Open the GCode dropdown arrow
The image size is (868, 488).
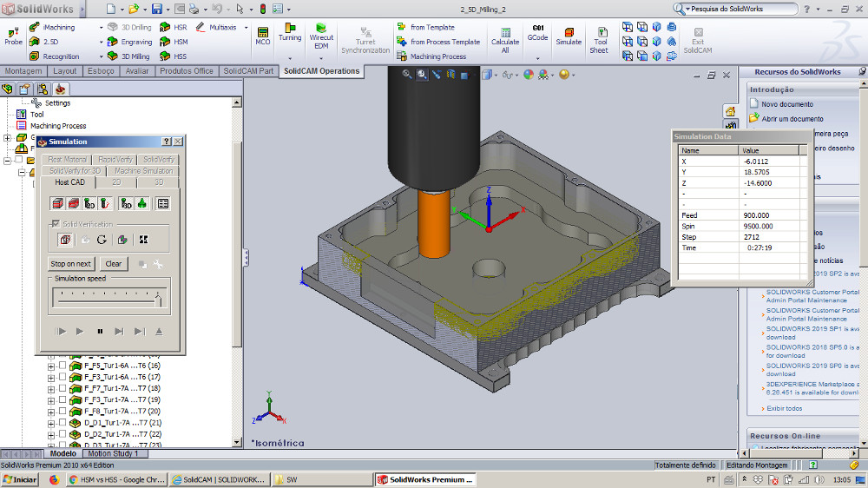point(537,57)
